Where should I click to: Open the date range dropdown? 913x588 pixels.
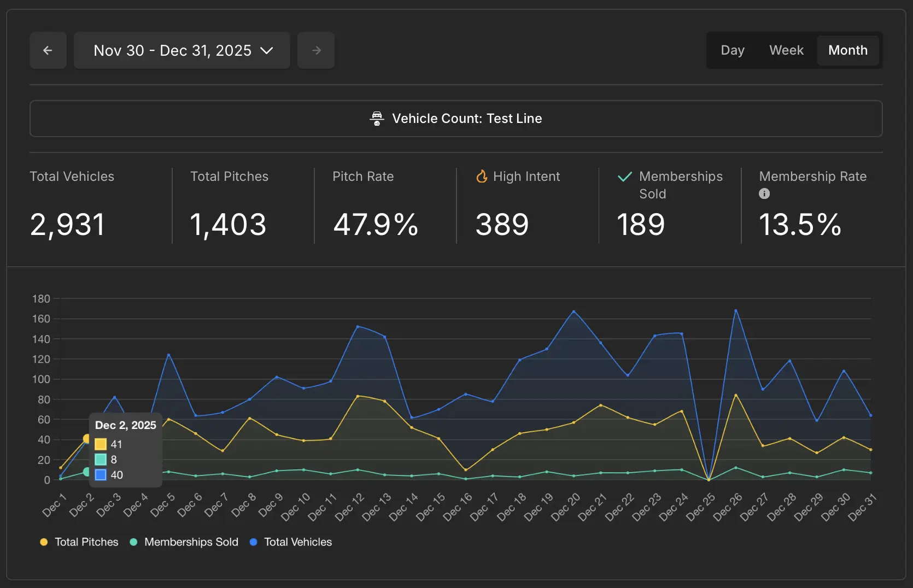point(182,50)
